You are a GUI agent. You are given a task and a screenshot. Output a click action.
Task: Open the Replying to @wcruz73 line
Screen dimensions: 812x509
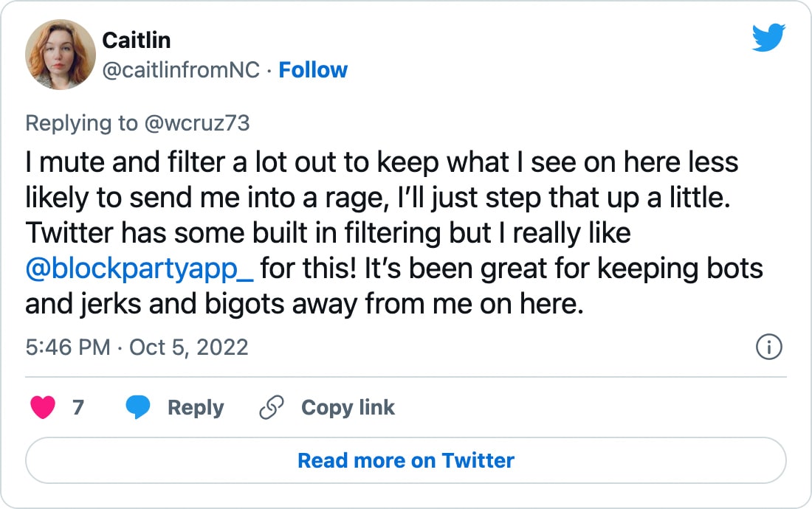coord(138,123)
